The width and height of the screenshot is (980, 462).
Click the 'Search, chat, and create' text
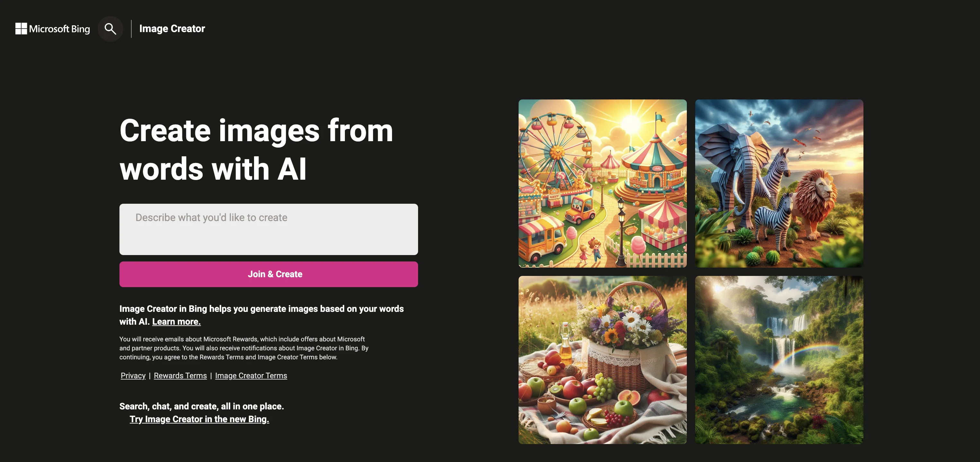pos(202,406)
